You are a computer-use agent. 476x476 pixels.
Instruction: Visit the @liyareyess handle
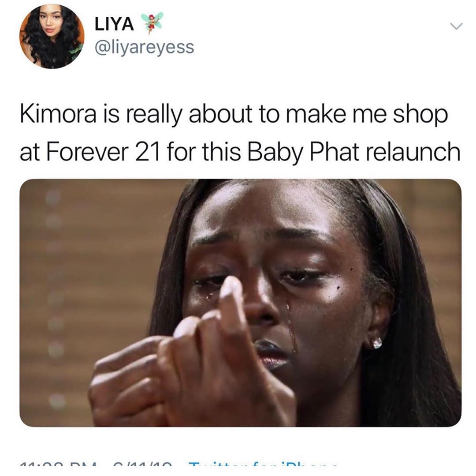[x=144, y=47]
